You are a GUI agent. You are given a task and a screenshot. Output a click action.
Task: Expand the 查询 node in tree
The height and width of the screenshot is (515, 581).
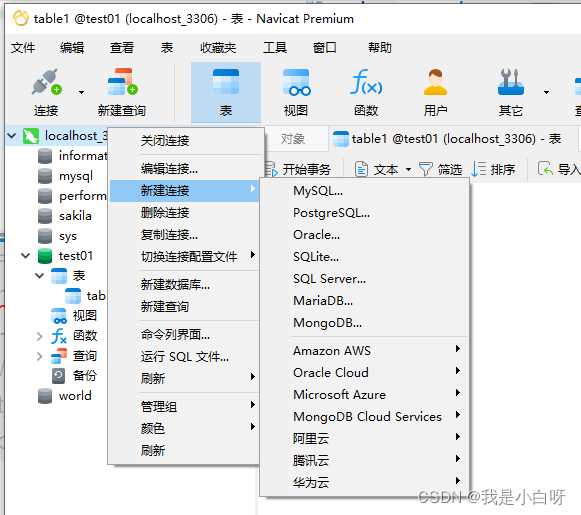pyautogui.click(x=39, y=356)
